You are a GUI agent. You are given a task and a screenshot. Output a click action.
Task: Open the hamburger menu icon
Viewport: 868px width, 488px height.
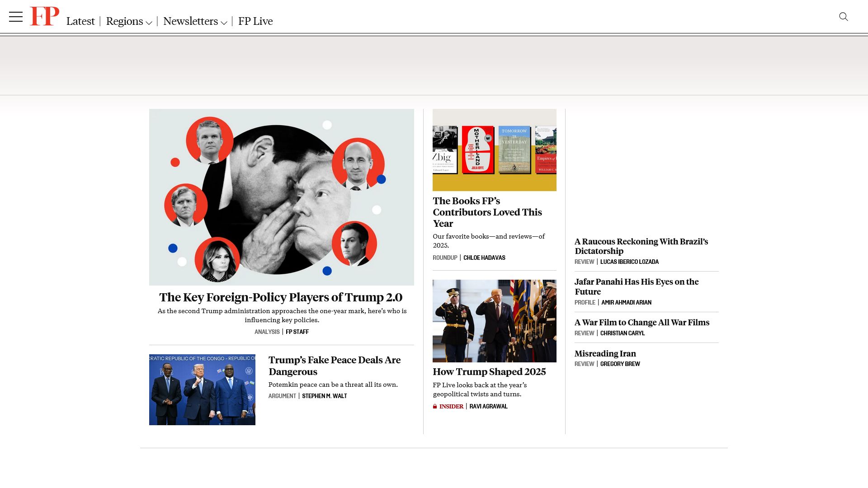pyautogui.click(x=16, y=17)
